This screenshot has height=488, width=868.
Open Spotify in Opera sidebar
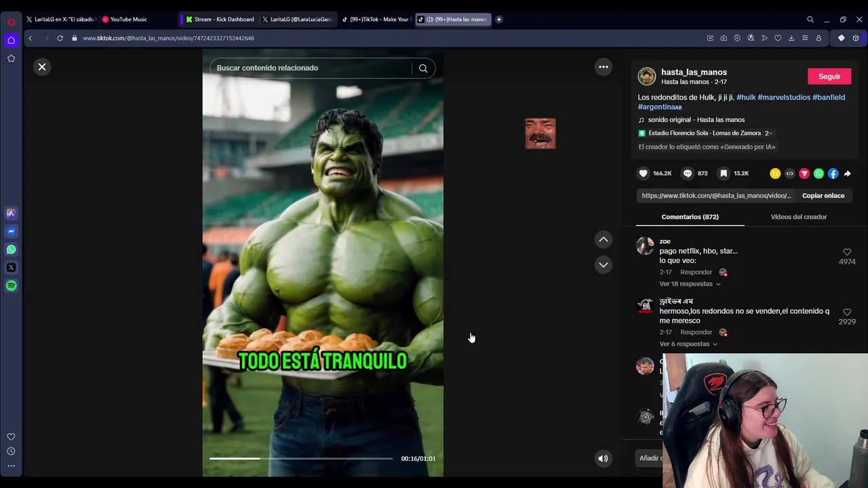(11, 286)
